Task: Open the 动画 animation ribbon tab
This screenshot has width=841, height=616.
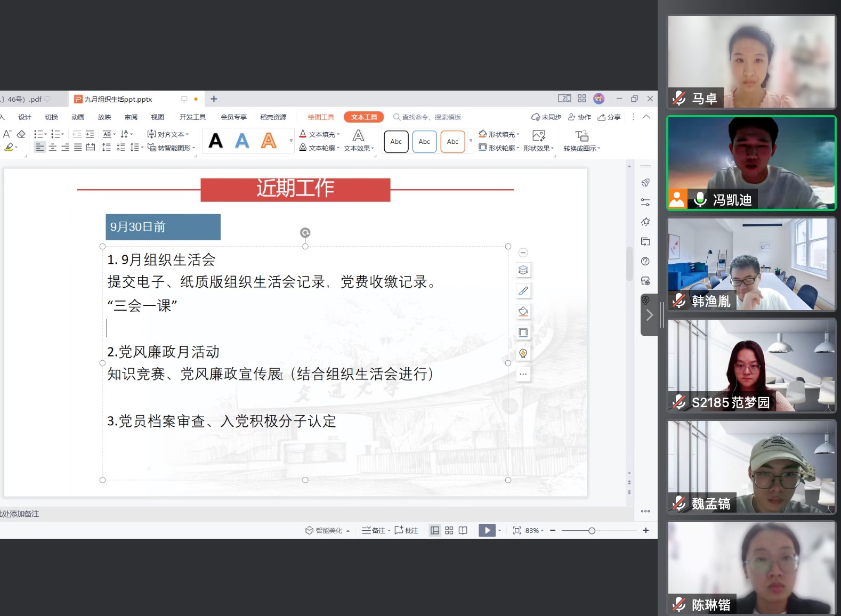Action: point(78,117)
